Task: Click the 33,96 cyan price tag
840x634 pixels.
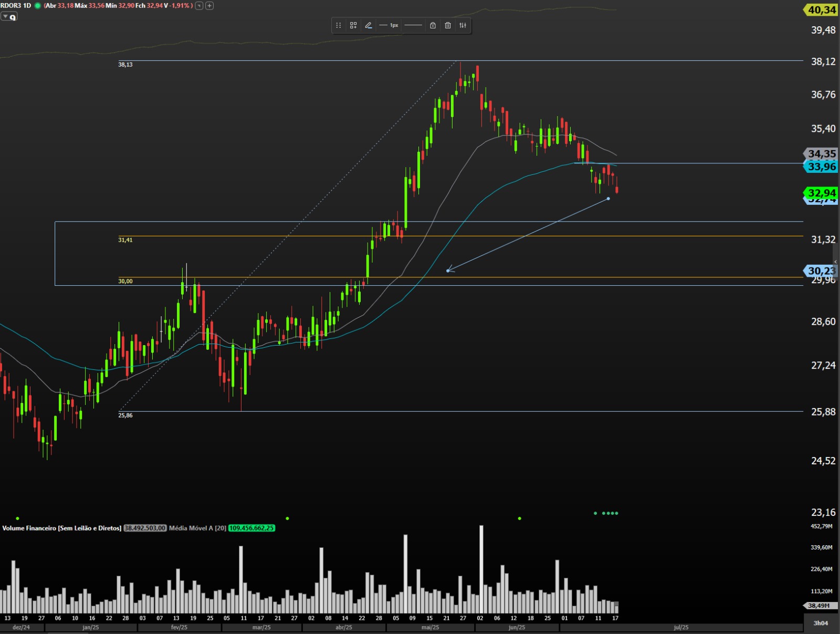Action: coord(821,167)
